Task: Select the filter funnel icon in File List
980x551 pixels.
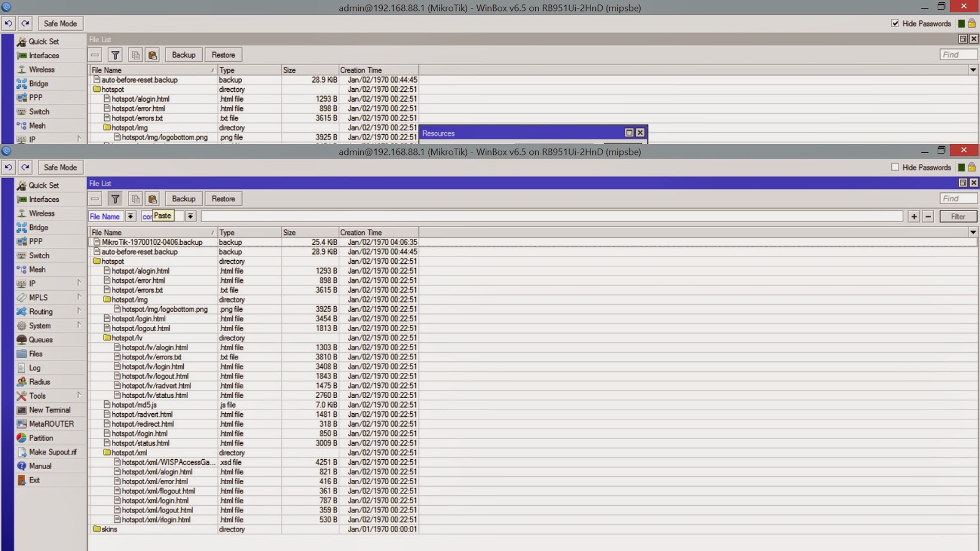Action: point(115,198)
